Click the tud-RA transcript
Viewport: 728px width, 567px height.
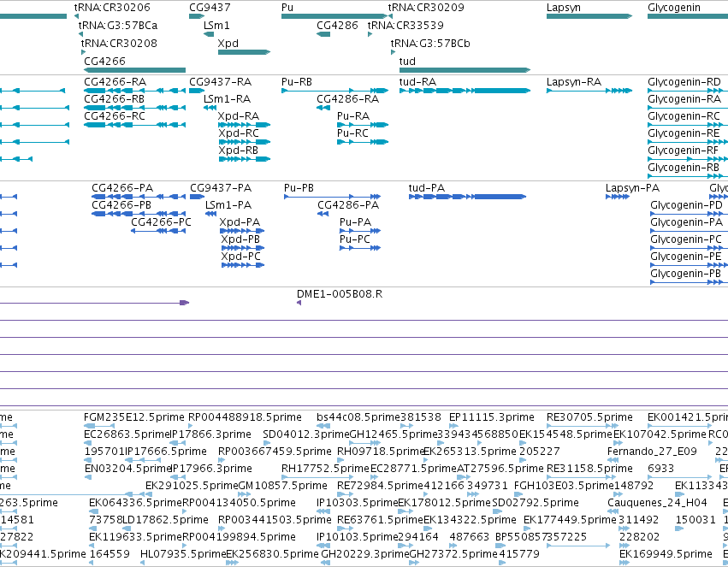click(465, 91)
